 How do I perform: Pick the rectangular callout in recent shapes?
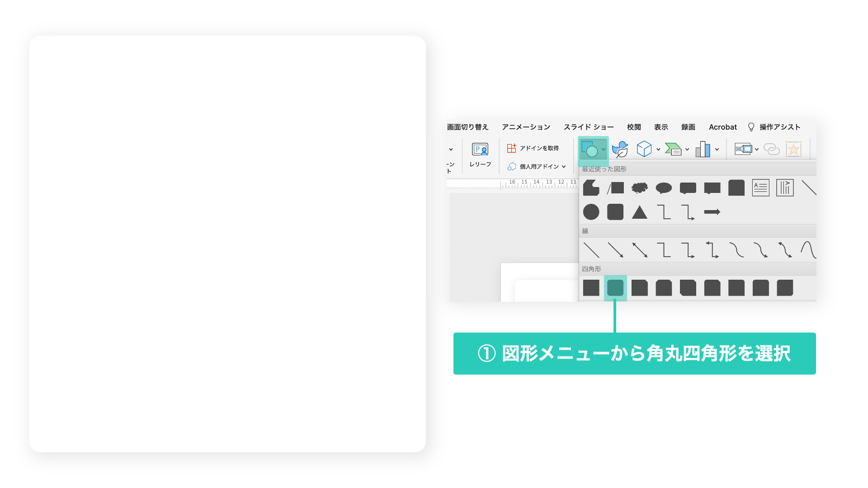pos(712,188)
